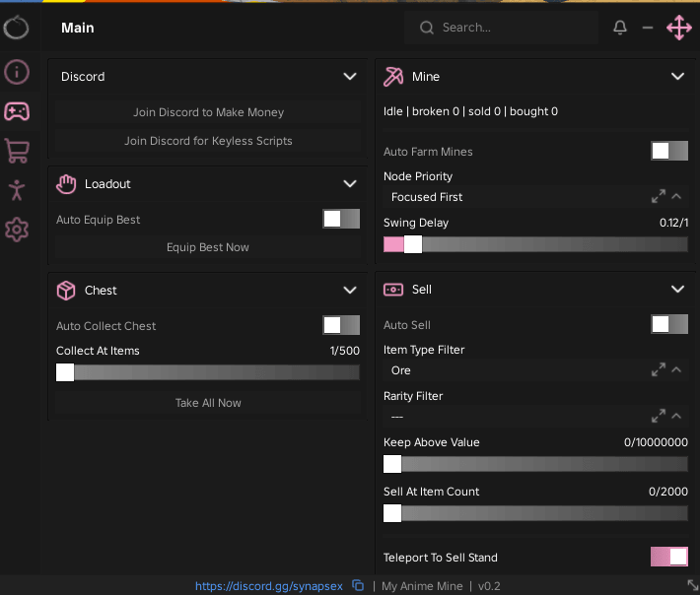Collapse the Discord section chevron
This screenshot has height=595, width=700.
click(350, 76)
